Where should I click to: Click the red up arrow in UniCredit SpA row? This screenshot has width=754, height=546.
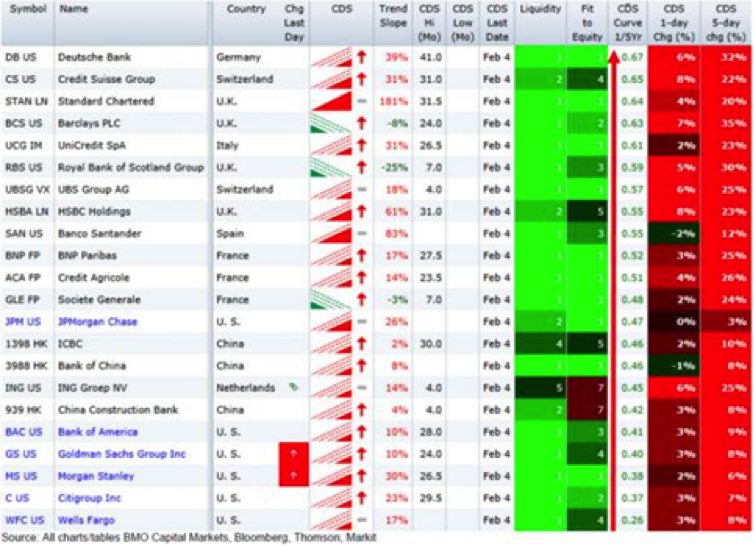coord(362,145)
